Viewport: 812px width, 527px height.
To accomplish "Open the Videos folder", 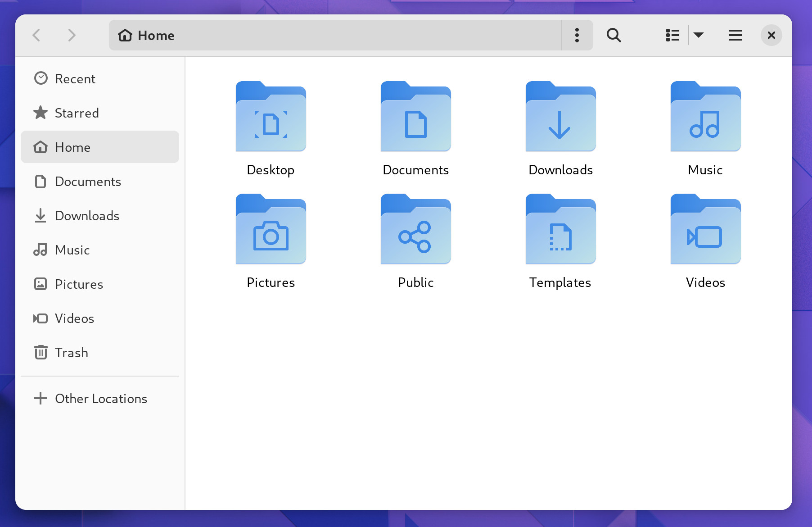I will 705,230.
